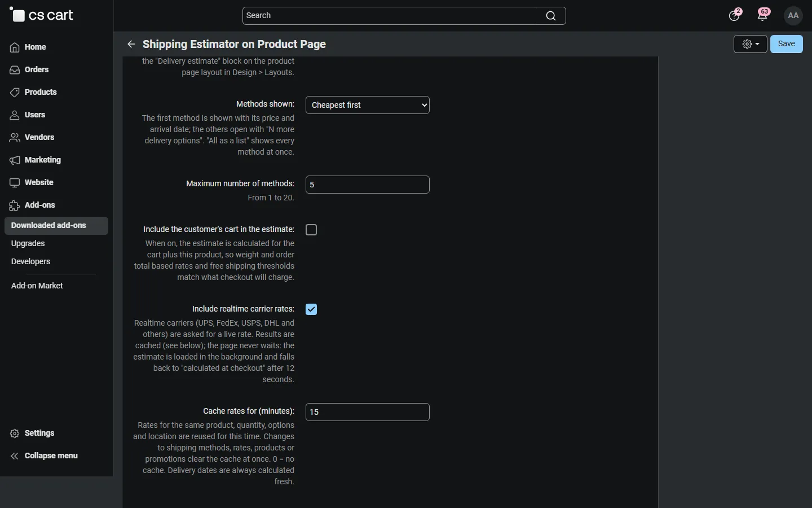Open the quick-start icon with 2 badge
This screenshot has width=812, height=508.
pyautogui.click(x=735, y=15)
